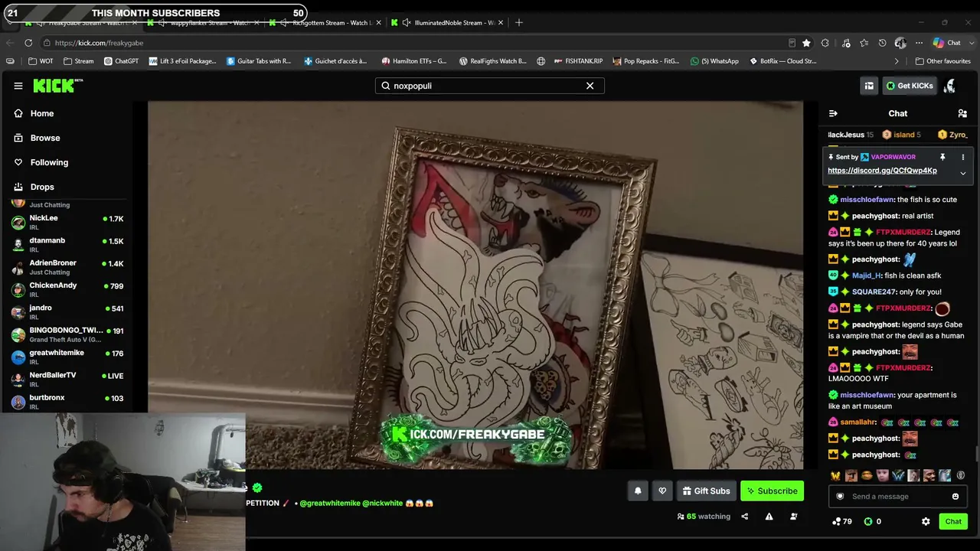980x551 pixels.
Task: Toggle follow heart button
Action: pos(662,491)
